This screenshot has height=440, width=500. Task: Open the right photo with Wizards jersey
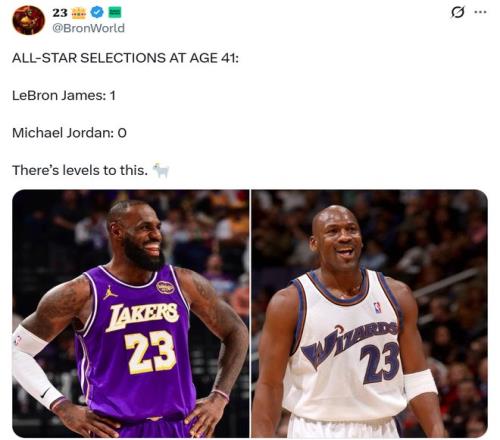click(369, 314)
